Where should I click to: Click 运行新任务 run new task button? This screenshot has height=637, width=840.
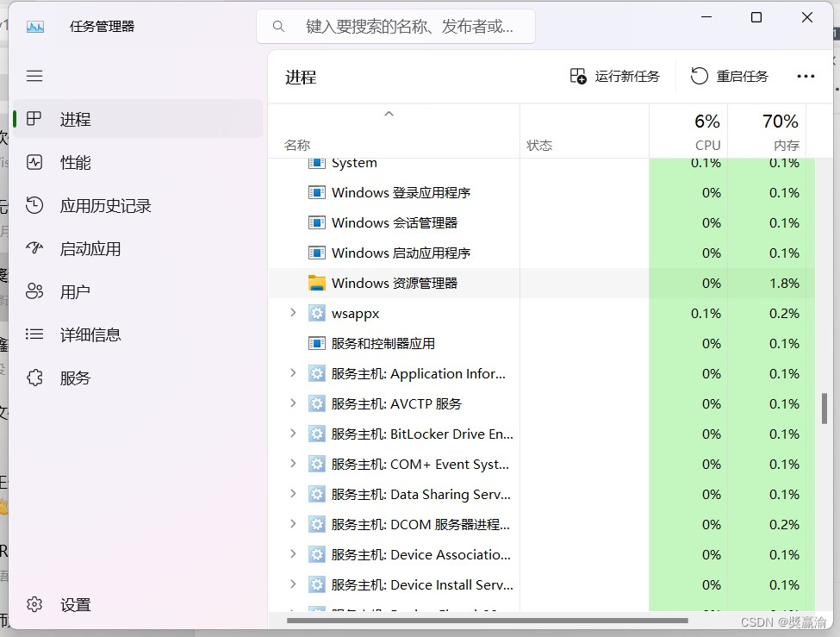(x=614, y=76)
